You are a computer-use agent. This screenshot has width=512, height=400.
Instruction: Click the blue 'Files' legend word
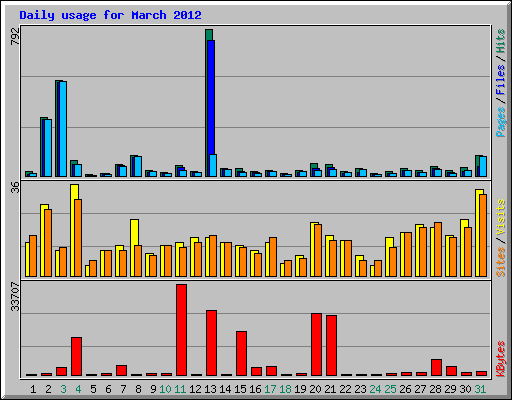pyautogui.click(x=500, y=80)
